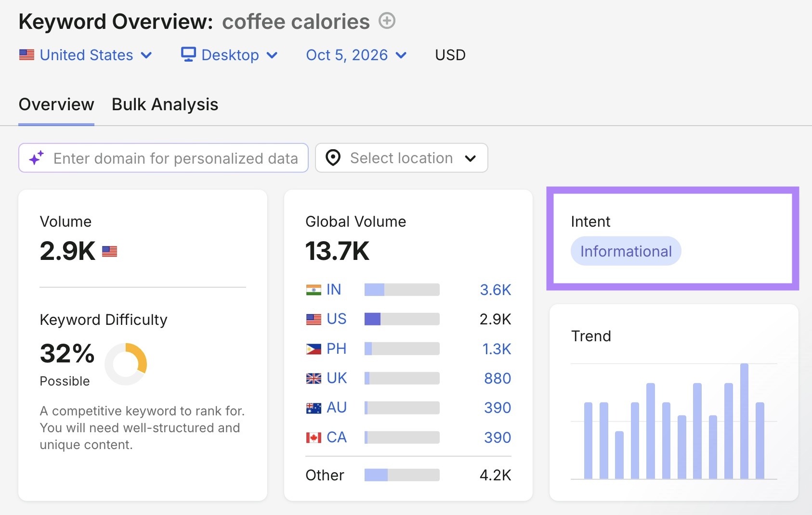Click the India flag icon
The height and width of the screenshot is (515, 812).
pyautogui.click(x=314, y=290)
